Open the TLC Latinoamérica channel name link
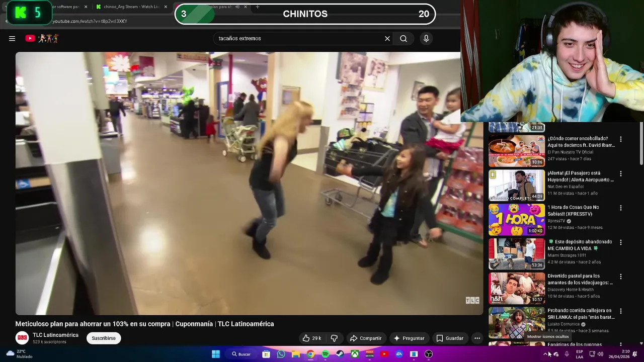Screen dimensions: 644x362 pos(55,335)
